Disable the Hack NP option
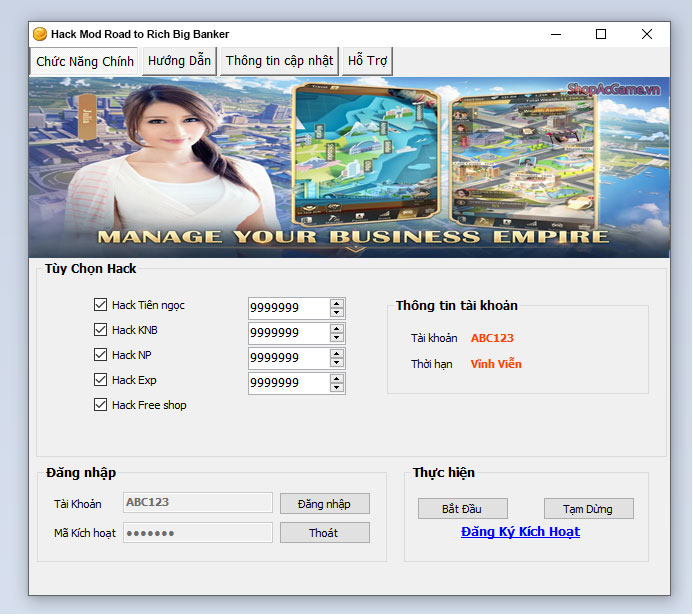Image resolution: width=693 pixels, height=616 pixels. (100, 354)
